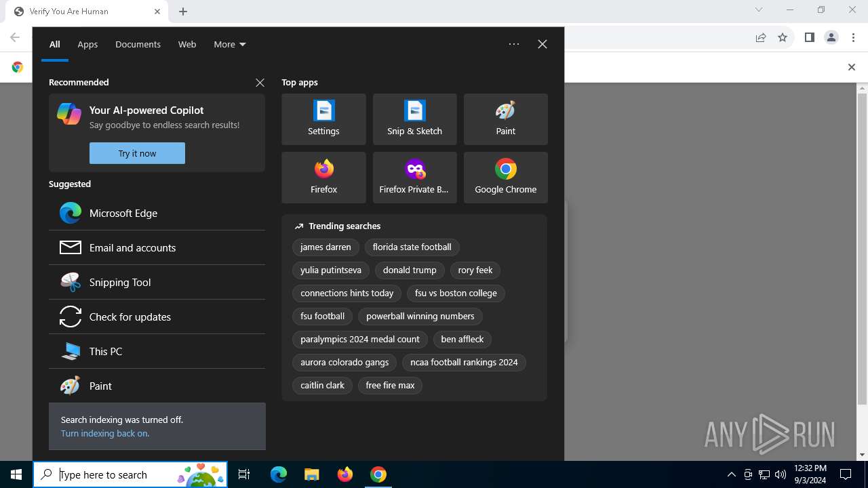This screenshot has width=868, height=488.
Task: Select aurora colorado gangs chip
Action: click(x=344, y=363)
